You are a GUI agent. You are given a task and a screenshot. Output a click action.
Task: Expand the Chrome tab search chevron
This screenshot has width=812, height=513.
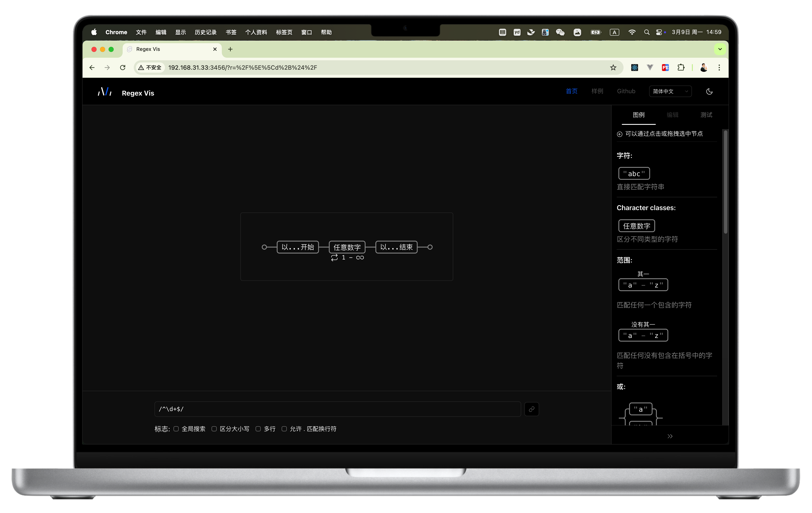(720, 49)
